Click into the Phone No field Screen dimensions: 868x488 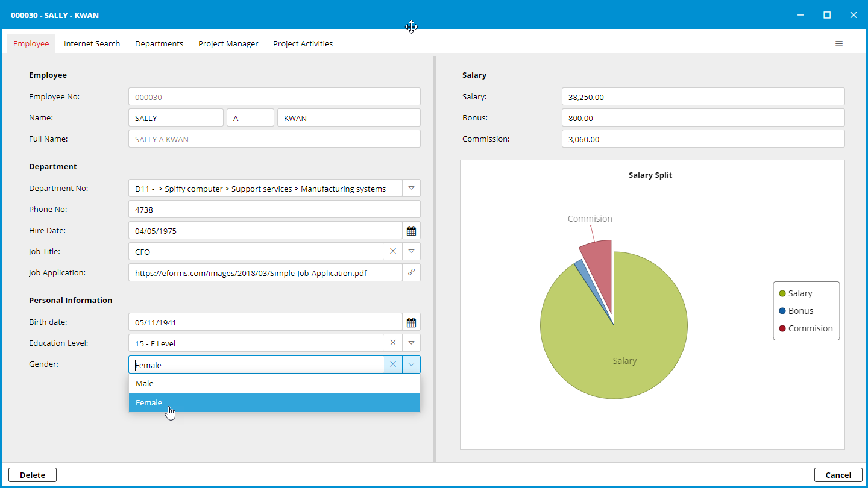point(274,210)
